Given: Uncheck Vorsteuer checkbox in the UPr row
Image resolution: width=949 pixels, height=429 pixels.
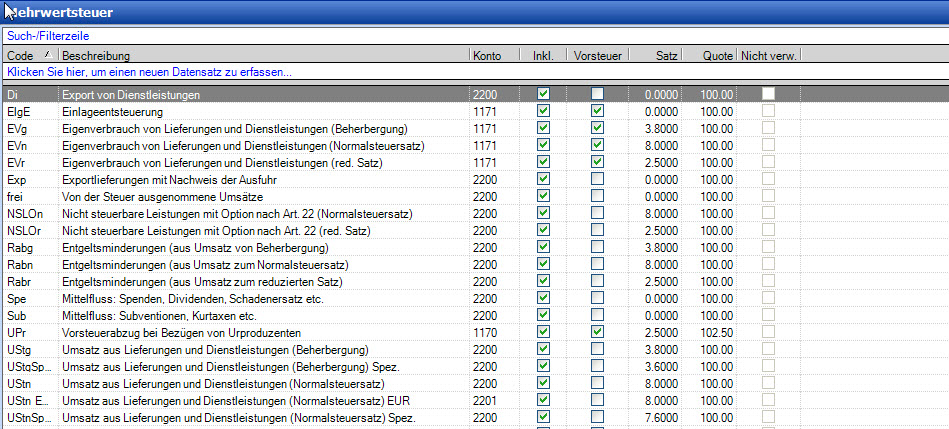Looking at the screenshot, I should coord(597,332).
